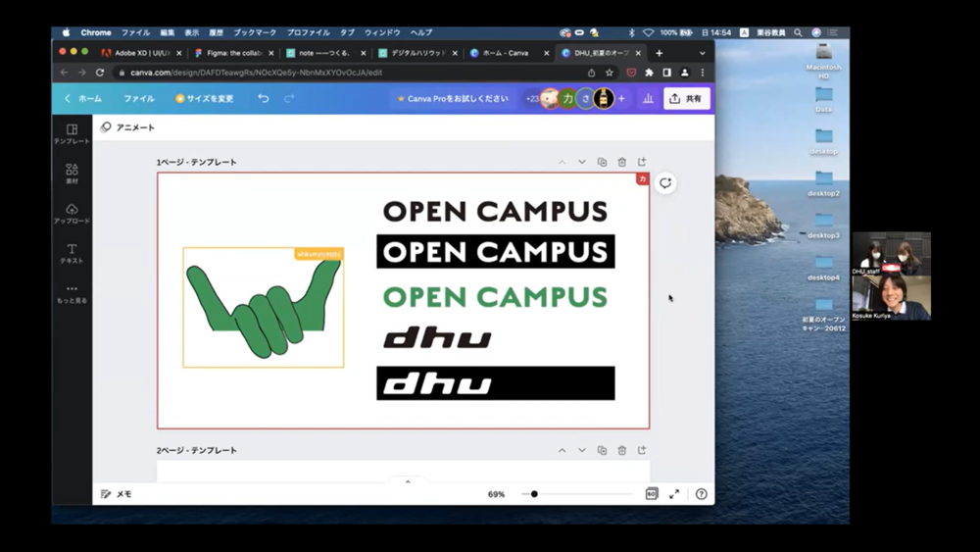Open Chrome extensions puzzle icon
Screen dimensions: 980x552
pyautogui.click(x=650, y=73)
